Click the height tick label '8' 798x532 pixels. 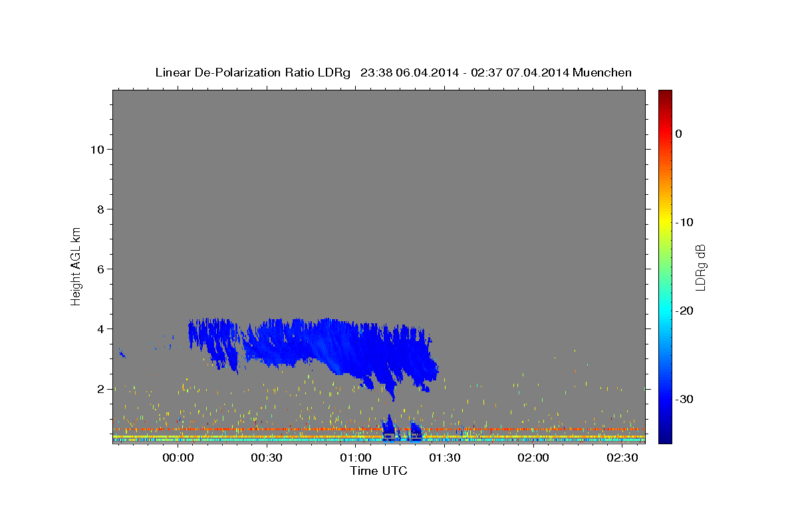[x=102, y=209]
